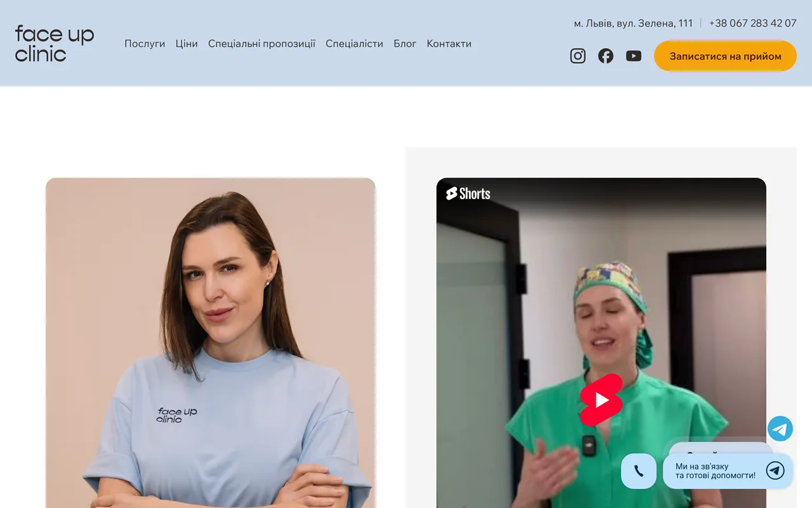Viewport: 812px width, 508px height.
Task: Click the outlined Telegram icon in the chat bubble
Action: pyautogui.click(x=775, y=471)
